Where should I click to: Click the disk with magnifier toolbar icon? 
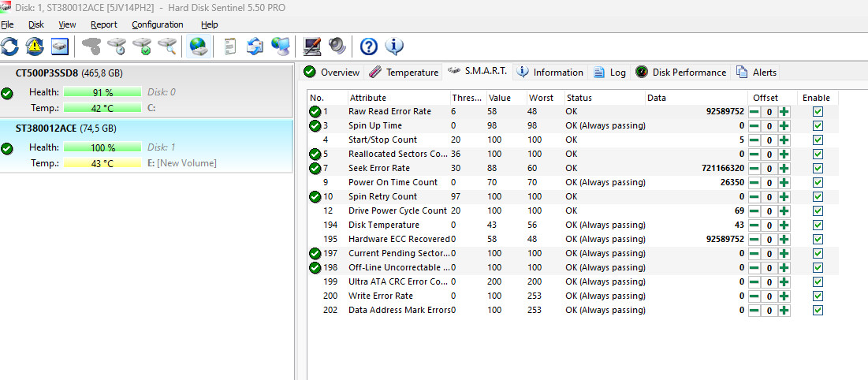pos(166,47)
